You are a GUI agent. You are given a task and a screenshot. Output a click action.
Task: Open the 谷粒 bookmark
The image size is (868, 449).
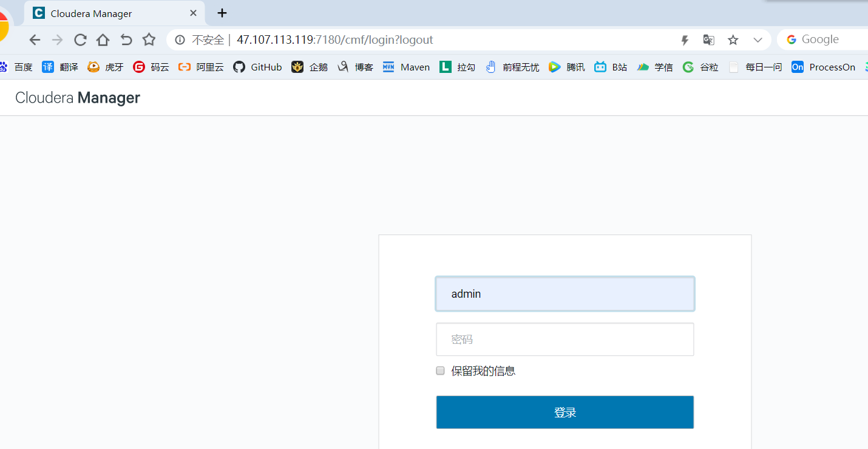point(700,67)
